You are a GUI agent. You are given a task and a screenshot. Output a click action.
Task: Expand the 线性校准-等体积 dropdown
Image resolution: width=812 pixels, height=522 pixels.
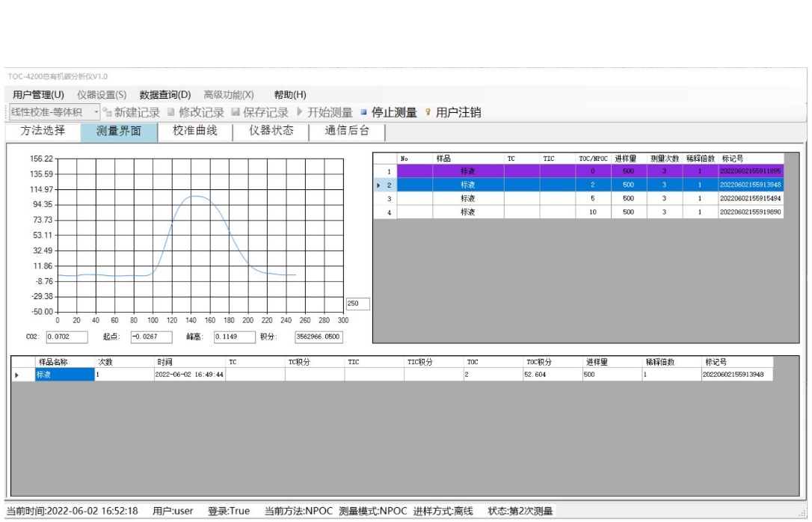(x=96, y=112)
